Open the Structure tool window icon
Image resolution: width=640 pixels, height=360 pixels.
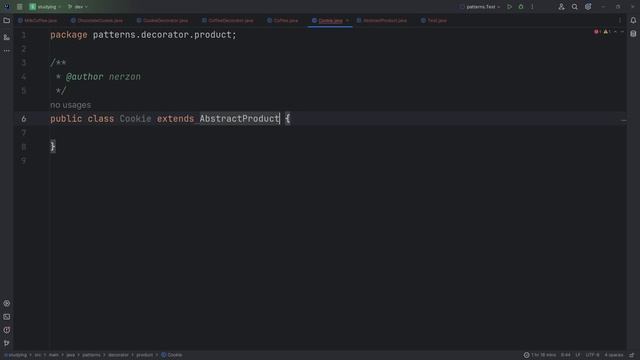tap(7, 37)
